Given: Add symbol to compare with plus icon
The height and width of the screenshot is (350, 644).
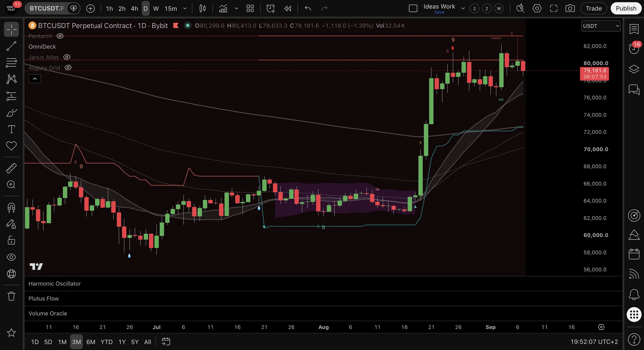Looking at the screenshot, I should point(90,9).
